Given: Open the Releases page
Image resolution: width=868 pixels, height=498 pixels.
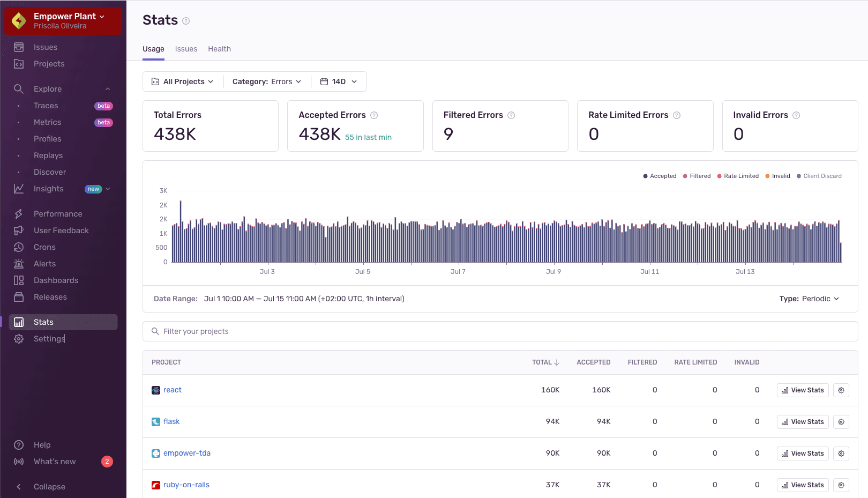Looking at the screenshot, I should pyautogui.click(x=50, y=296).
